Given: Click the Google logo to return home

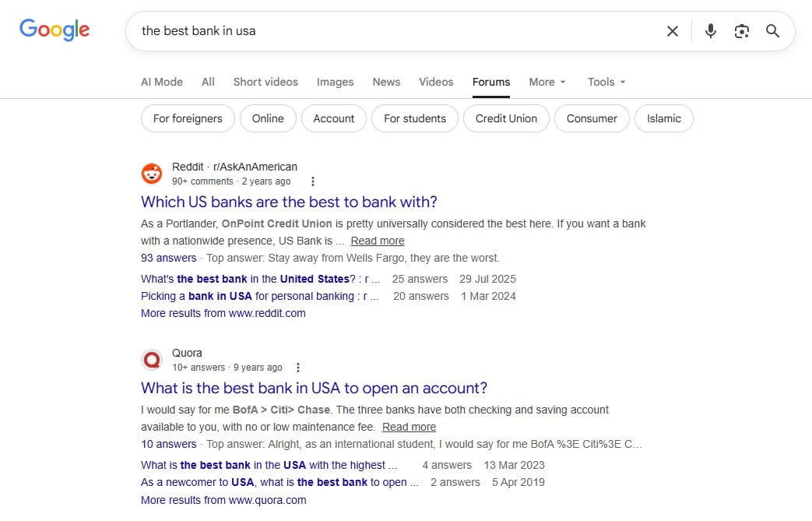Looking at the screenshot, I should [x=54, y=30].
